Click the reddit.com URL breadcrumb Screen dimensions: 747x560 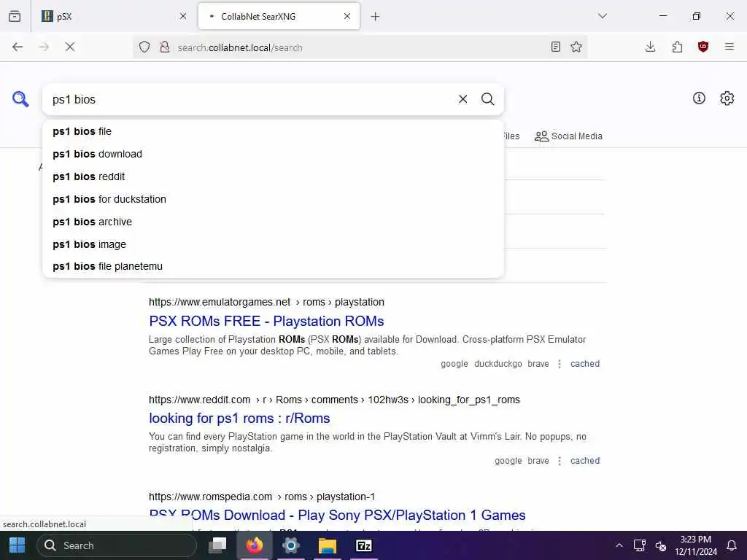(x=334, y=400)
